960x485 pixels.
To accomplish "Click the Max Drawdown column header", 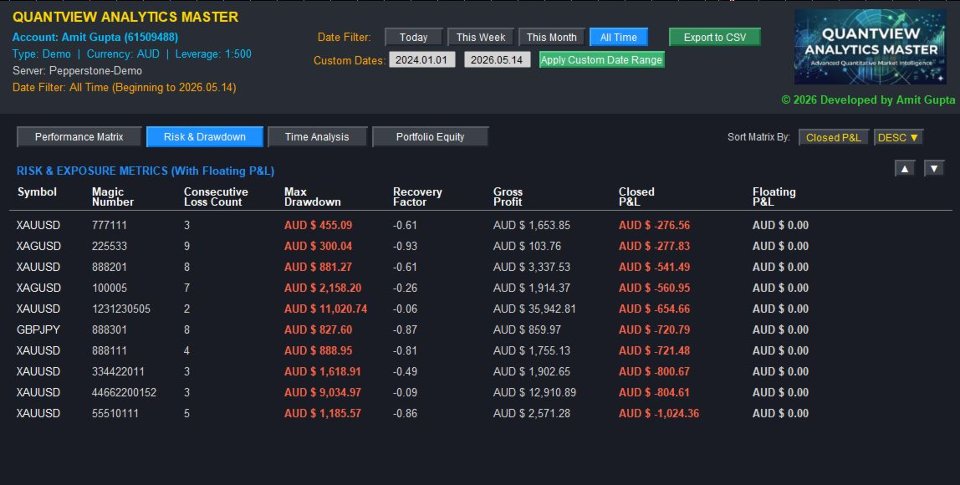I will click(312, 197).
